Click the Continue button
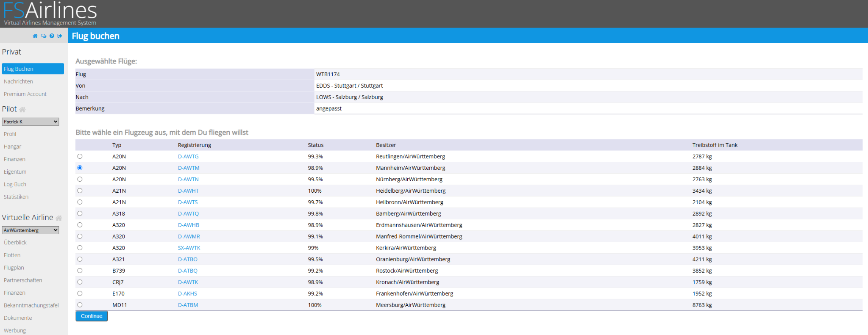The width and height of the screenshot is (868, 335). click(92, 316)
